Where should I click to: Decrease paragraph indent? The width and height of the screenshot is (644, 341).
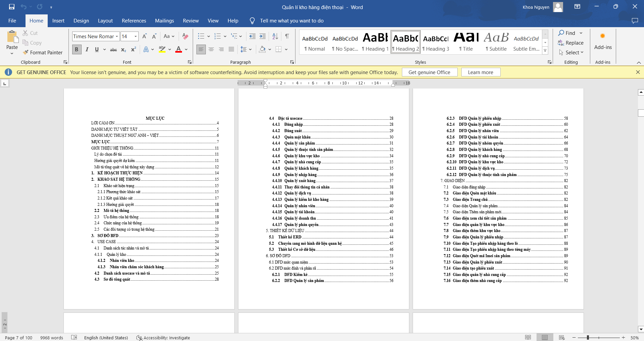[252, 36]
